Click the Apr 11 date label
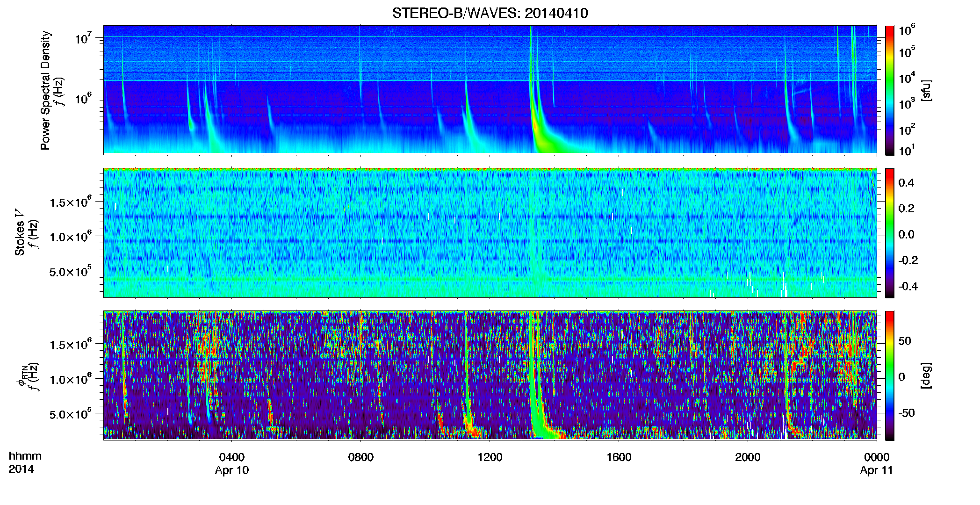 click(876, 470)
